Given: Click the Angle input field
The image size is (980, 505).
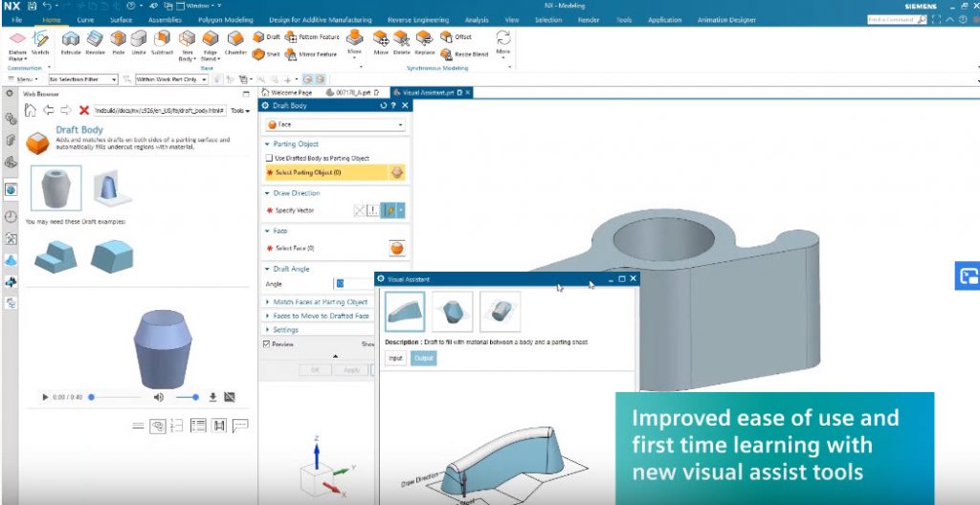Looking at the screenshot, I should click(x=345, y=284).
